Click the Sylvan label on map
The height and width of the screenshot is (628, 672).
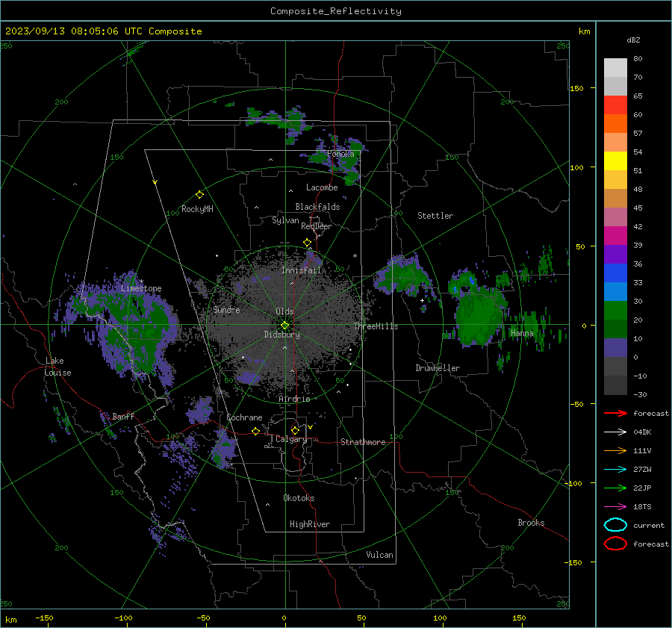(285, 220)
